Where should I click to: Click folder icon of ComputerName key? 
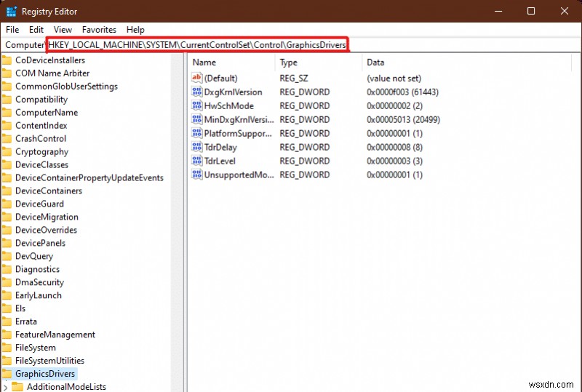[x=7, y=113]
